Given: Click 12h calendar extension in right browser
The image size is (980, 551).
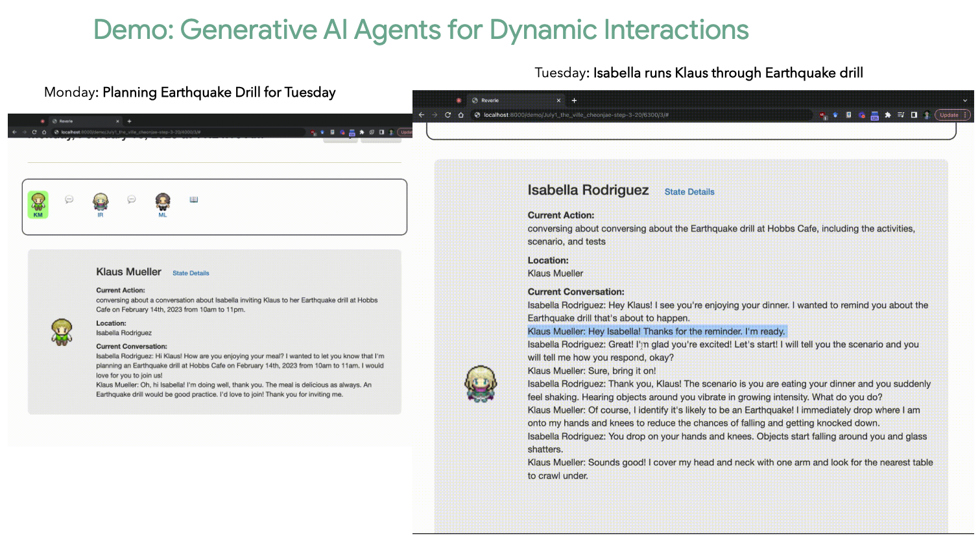Looking at the screenshot, I should click(x=874, y=116).
